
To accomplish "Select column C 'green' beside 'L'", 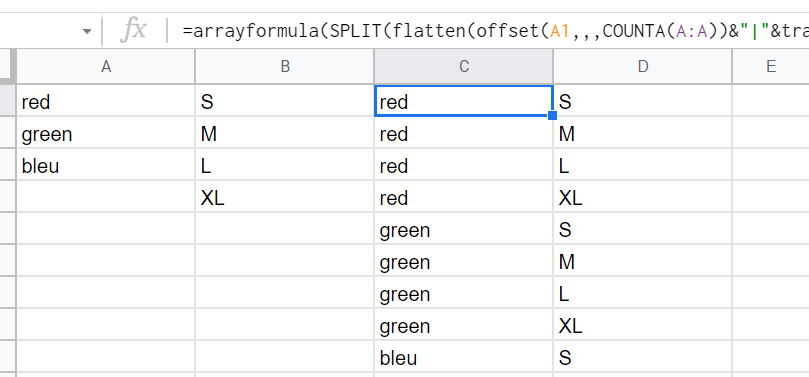I will tap(463, 293).
